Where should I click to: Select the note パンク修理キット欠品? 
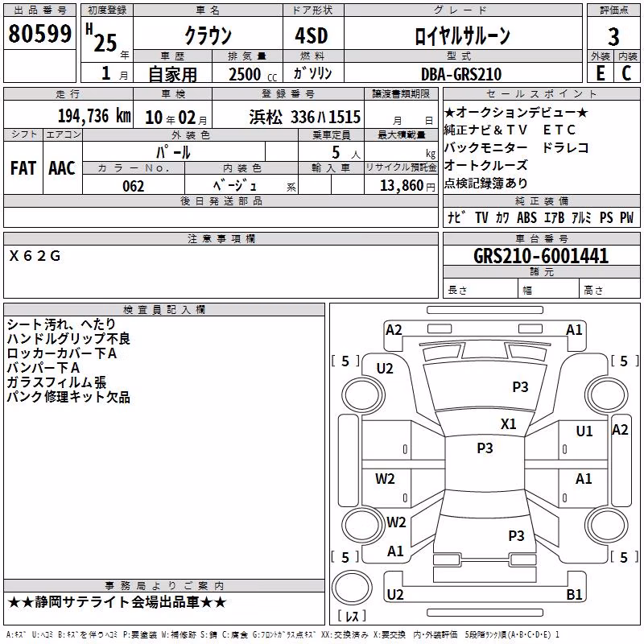pyautogui.click(x=68, y=397)
